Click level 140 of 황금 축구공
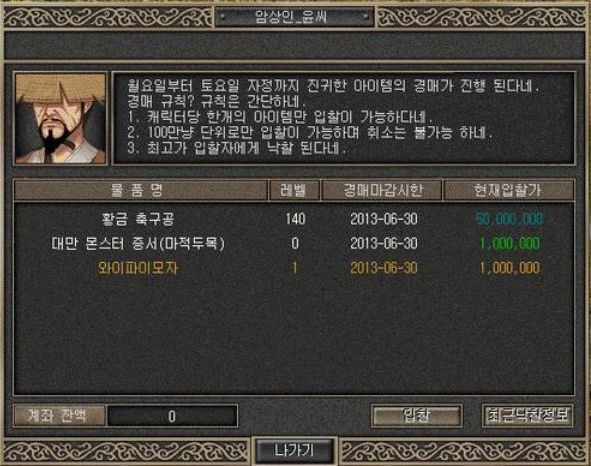This screenshot has width=591, height=466. [x=295, y=219]
